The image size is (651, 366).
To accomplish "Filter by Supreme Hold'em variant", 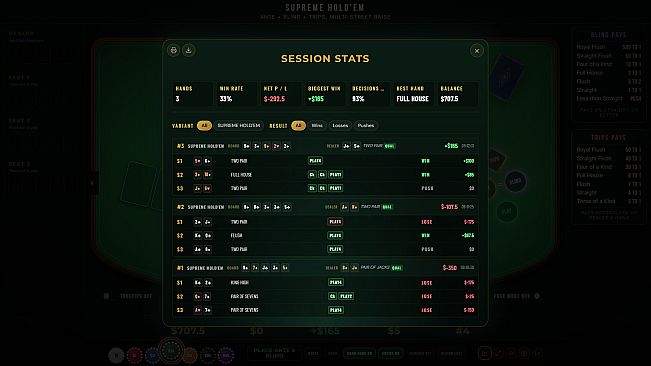I will pyautogui.click(x=239, y=125).
